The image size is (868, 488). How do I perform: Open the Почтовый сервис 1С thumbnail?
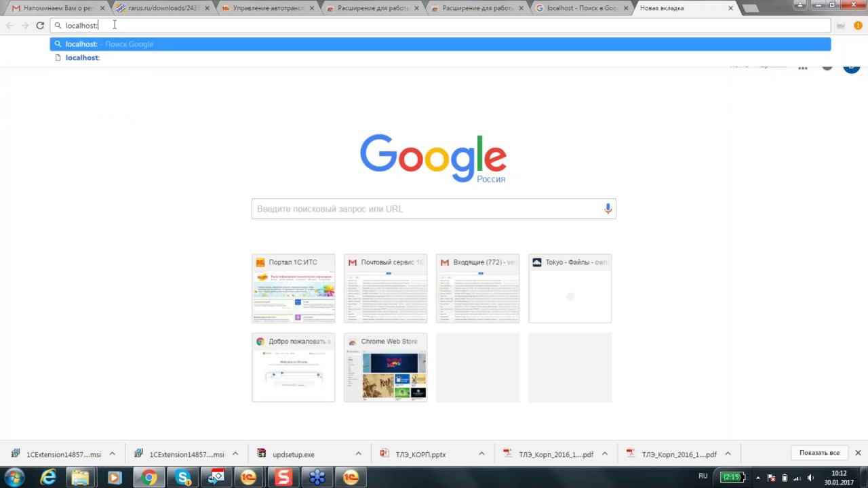click(385, 288)
